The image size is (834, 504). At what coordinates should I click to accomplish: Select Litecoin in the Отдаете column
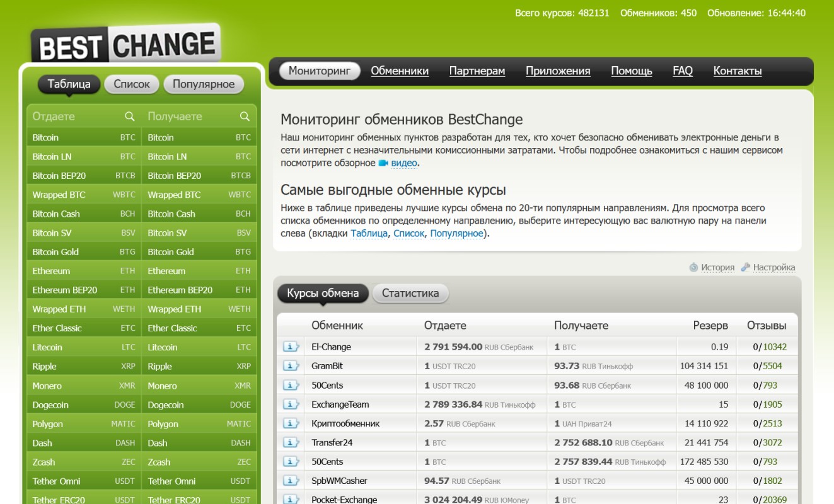[x=84, y=347]
